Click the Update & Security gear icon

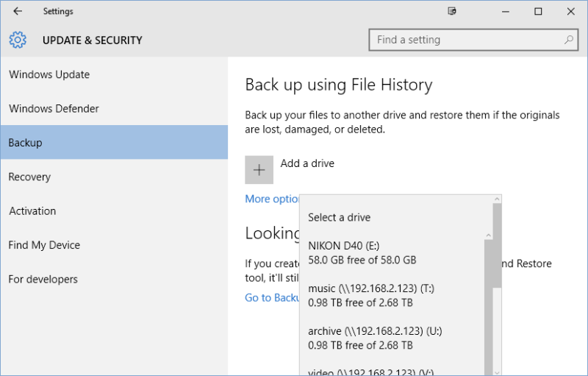pos(18,40)
